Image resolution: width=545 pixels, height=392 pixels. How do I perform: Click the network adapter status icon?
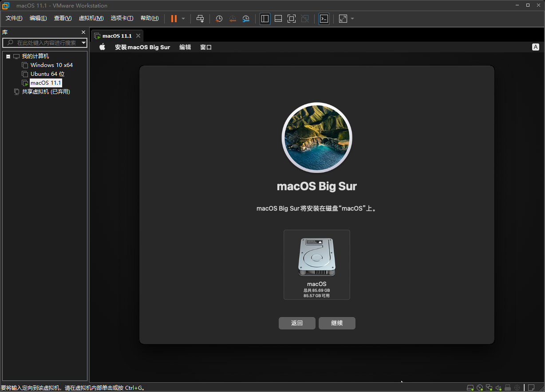point(489,388)
